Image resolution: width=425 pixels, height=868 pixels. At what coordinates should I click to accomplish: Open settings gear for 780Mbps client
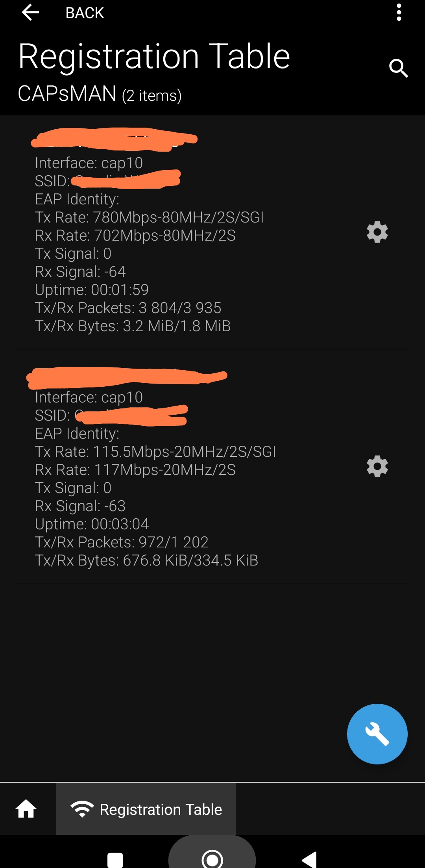tap(377, 232)
